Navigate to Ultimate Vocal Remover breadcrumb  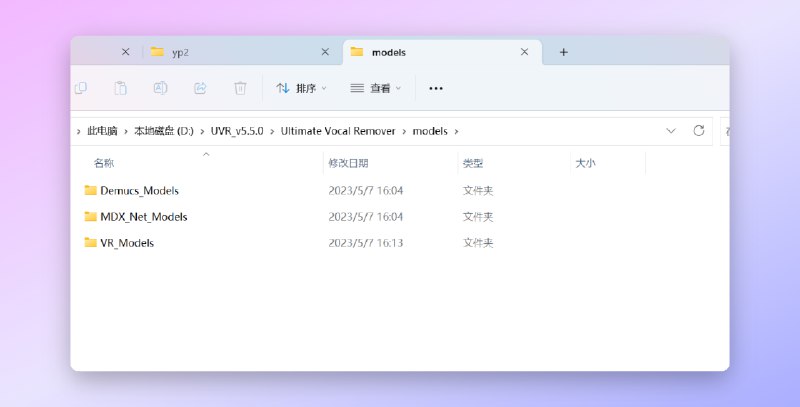click(x=338, y=131)
